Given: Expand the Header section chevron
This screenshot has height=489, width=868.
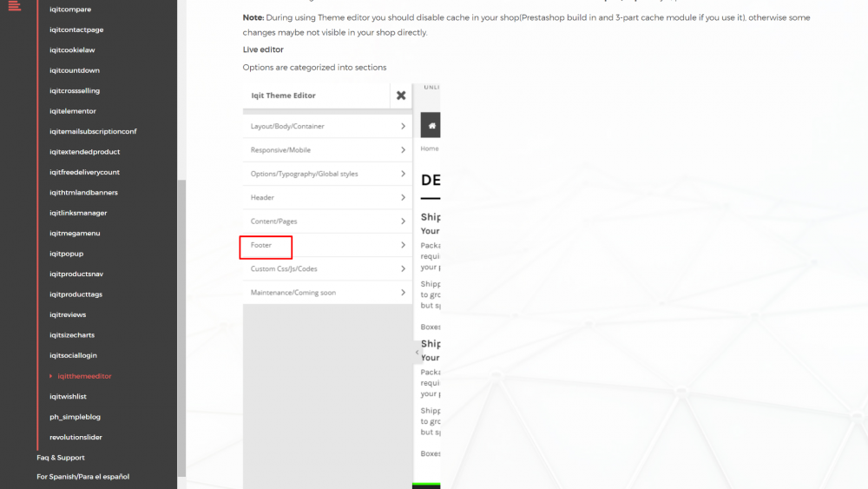Looking at the screenshot, I should (403, 198).
